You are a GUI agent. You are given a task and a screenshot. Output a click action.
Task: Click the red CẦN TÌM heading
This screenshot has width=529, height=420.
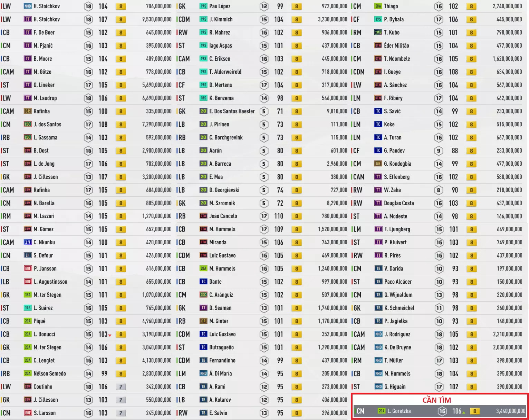tap(436, 400)
